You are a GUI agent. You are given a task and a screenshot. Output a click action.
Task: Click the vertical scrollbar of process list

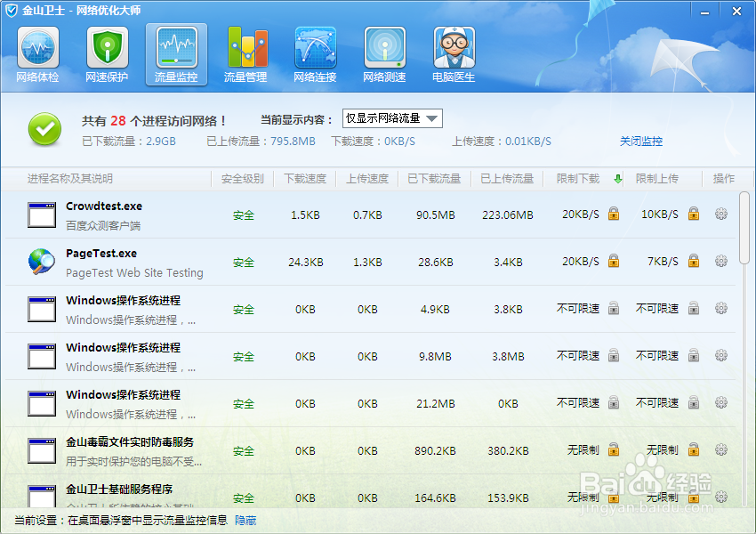744,228
